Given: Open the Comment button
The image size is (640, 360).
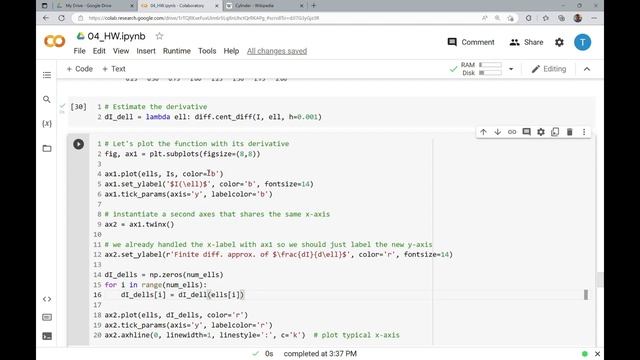Looking at the screenshot, I should tap(471, 42).
